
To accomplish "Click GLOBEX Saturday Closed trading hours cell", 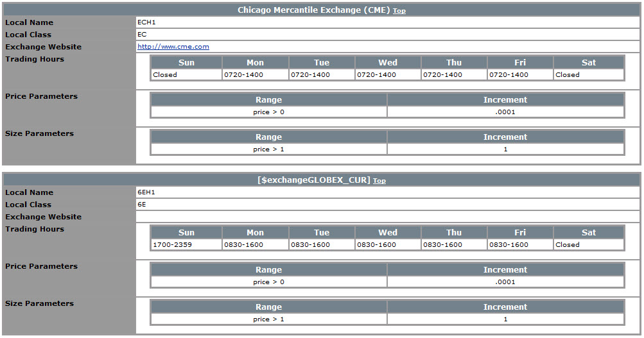I will 589,244.
